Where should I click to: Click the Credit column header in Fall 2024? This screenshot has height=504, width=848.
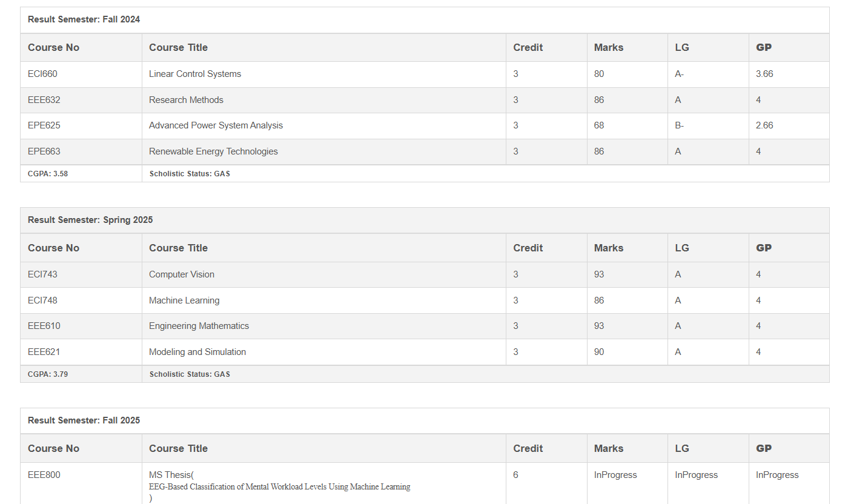[x=528, y=47]
